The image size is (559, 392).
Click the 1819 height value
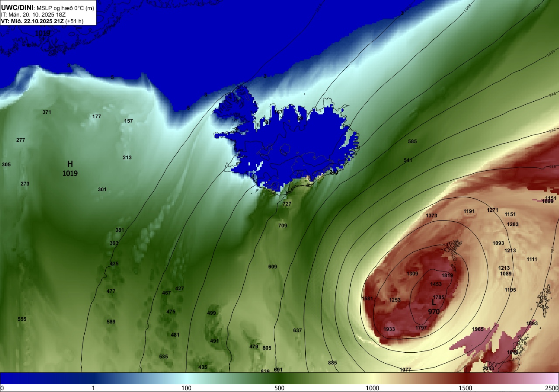[447, 275]
